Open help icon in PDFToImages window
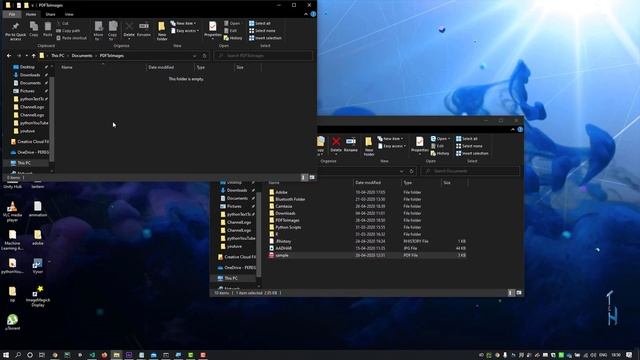Screen dimensions: 640x360 (x=313, y=14)
